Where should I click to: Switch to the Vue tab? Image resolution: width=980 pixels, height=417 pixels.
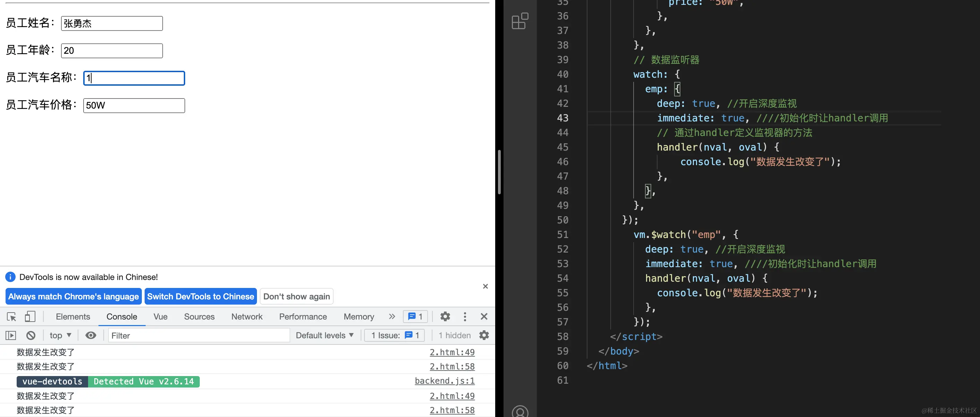tap(160, 316)
